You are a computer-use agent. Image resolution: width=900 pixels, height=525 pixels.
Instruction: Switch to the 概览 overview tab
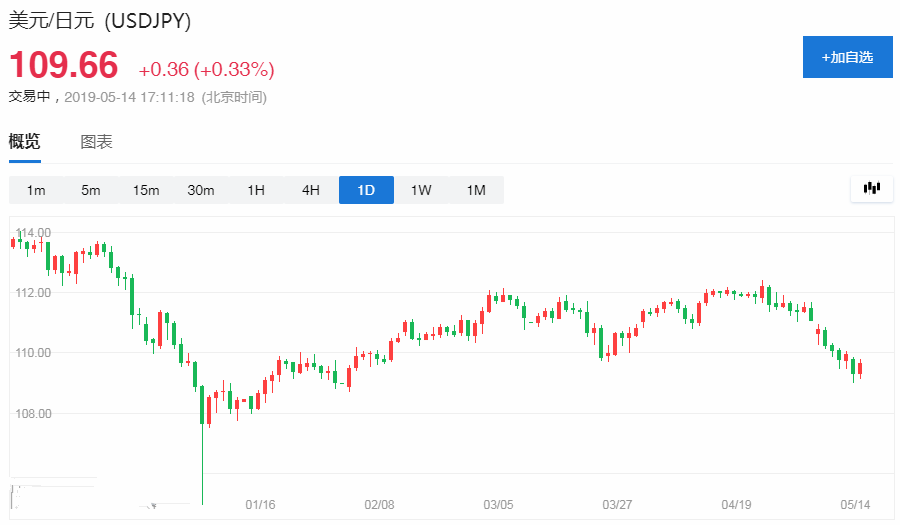pyautogui.click(x=25, y=141)
